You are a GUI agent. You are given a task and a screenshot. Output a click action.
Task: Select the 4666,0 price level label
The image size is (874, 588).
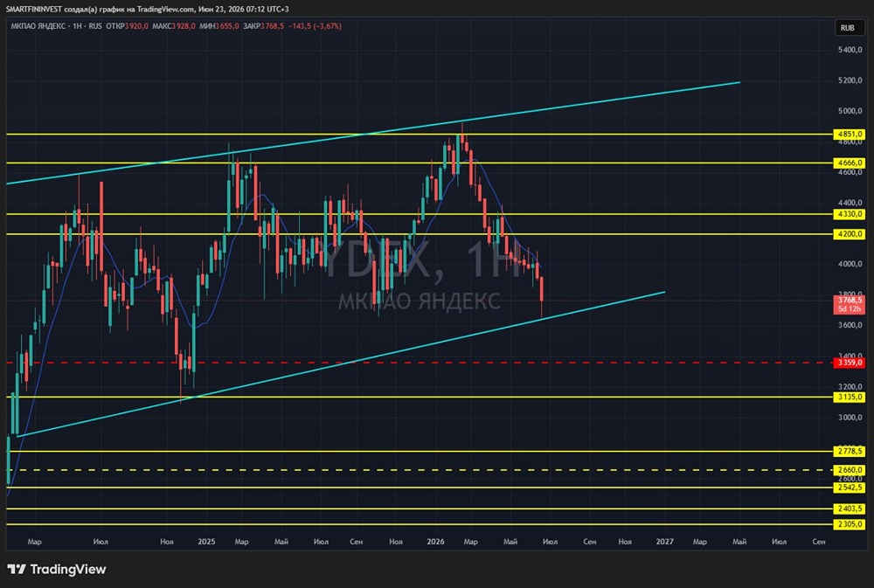849,163
